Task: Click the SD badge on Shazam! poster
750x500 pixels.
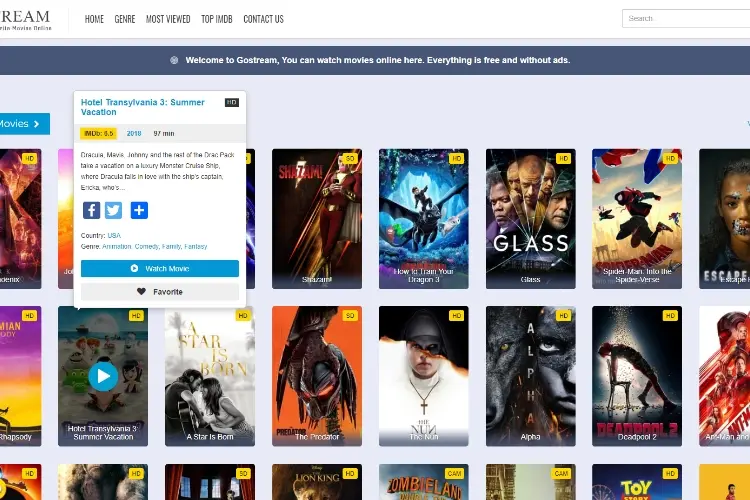Action: click(350, 158)
